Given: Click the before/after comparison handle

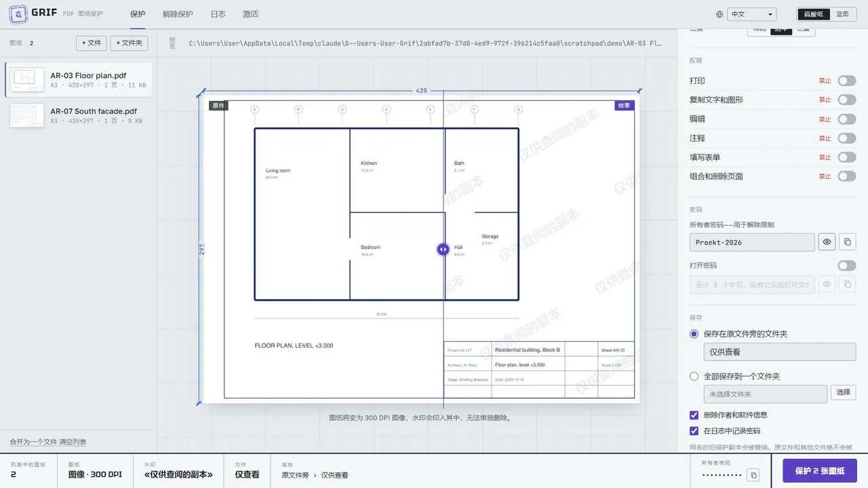Looking at the screenshot, I should pyautogui.click(x=443, y=249).
